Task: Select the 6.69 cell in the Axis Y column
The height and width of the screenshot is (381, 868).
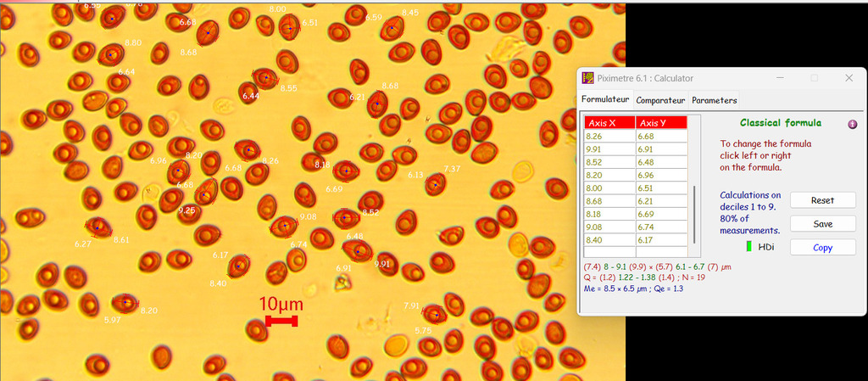Action: click(x=661, y=214)
